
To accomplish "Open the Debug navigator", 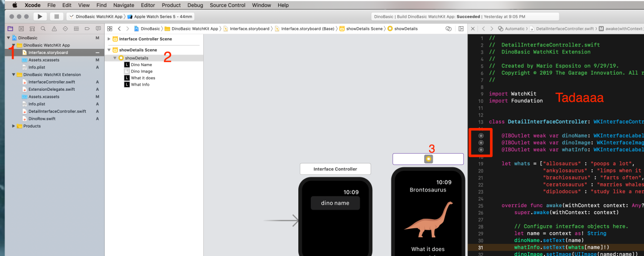I will pyautogui.click(x=76, y=29).
